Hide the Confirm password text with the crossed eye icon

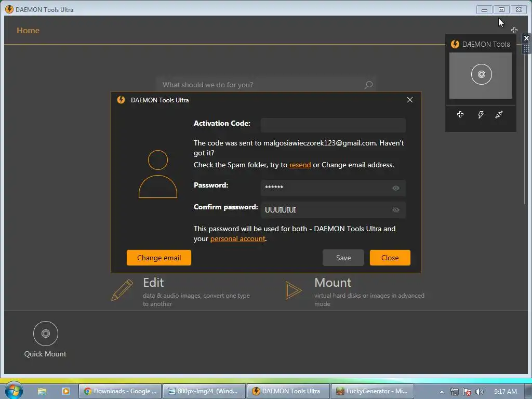395,210
